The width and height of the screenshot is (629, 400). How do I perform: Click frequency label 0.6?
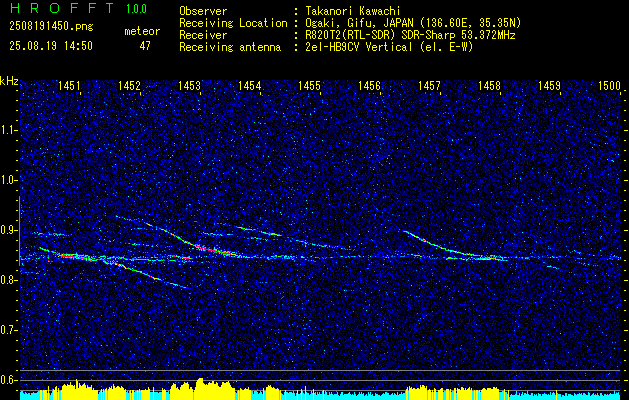9,380
